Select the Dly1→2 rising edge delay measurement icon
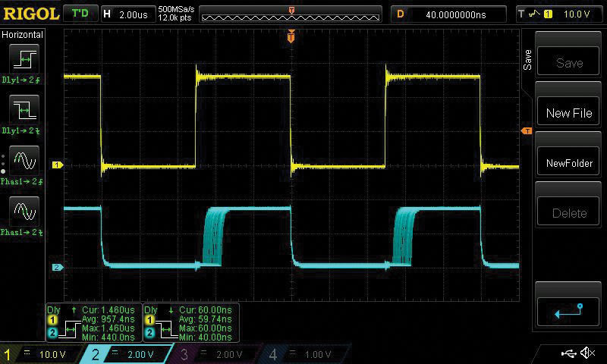The height and width of the screenshot is (364, 607). (x=23, y=59)
